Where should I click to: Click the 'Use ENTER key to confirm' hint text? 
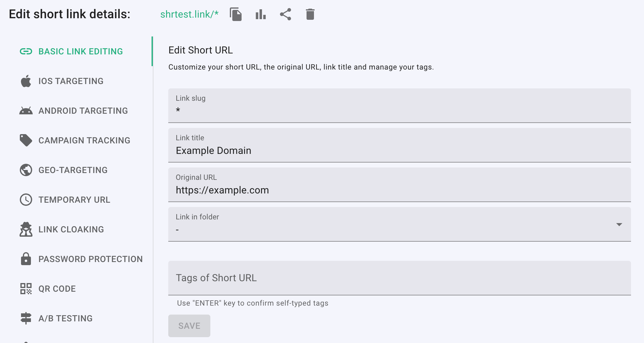click(x=253, y=303)
